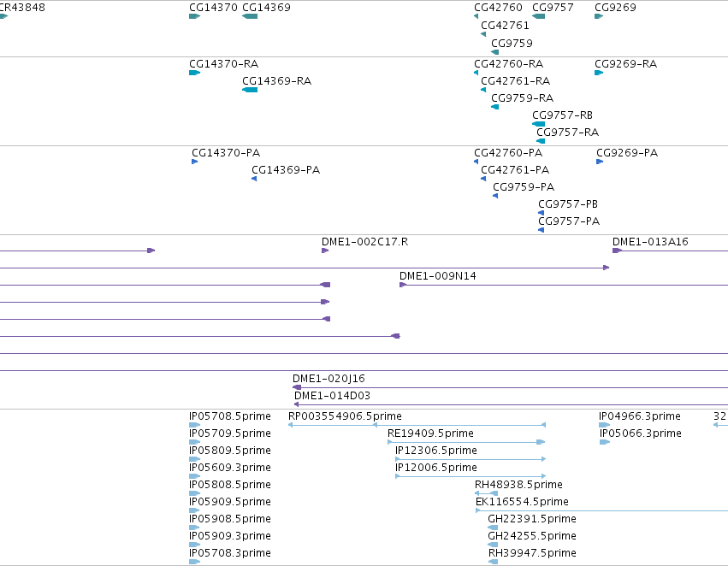Select the CG9759 gene feature
The width and height of the screenshot is (728, 566).
pos(495,52)
